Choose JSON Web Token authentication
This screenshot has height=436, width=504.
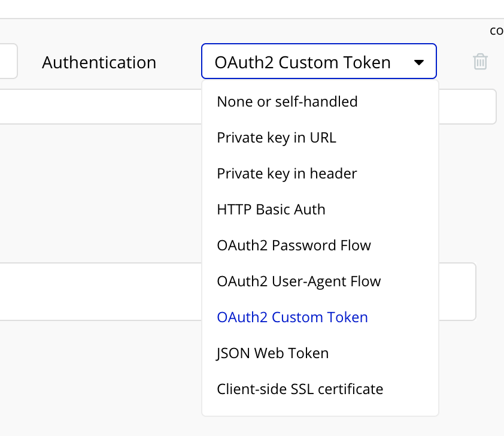[x=272, y=353]
